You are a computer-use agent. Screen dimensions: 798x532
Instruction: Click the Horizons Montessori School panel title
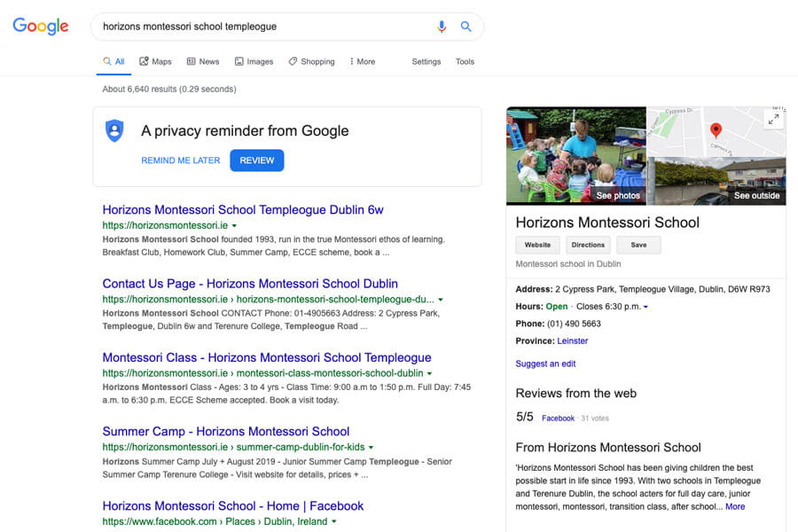(607, 223)
